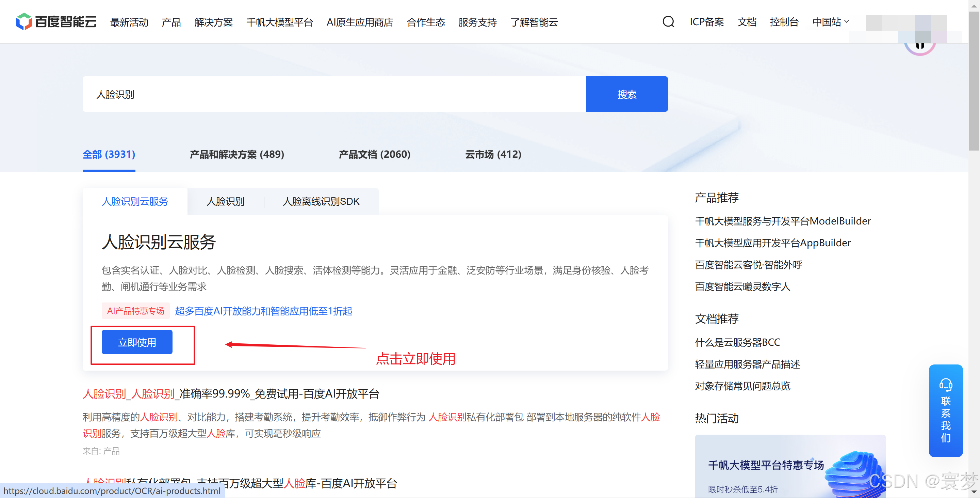980x498 pixels.
Task: Click the 控制台 console link
Action: coord(784,22)
